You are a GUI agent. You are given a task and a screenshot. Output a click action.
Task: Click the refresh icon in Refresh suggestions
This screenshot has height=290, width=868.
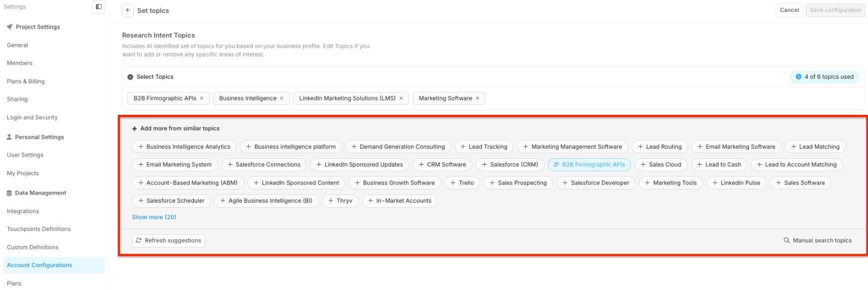coord(139,241)
